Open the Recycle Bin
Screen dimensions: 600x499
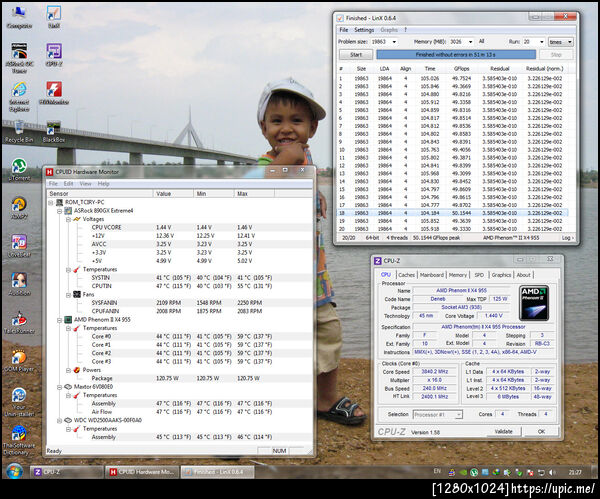tap(19, 131)
